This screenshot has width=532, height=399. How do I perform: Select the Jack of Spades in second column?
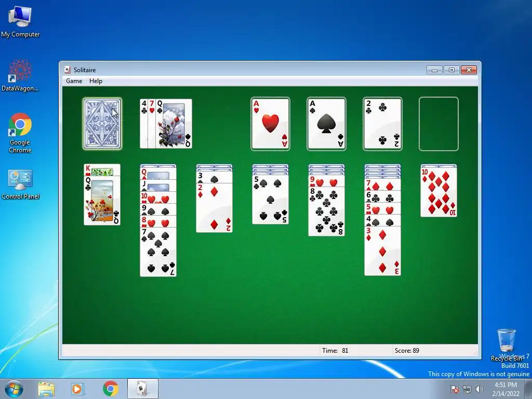(158, 186)
